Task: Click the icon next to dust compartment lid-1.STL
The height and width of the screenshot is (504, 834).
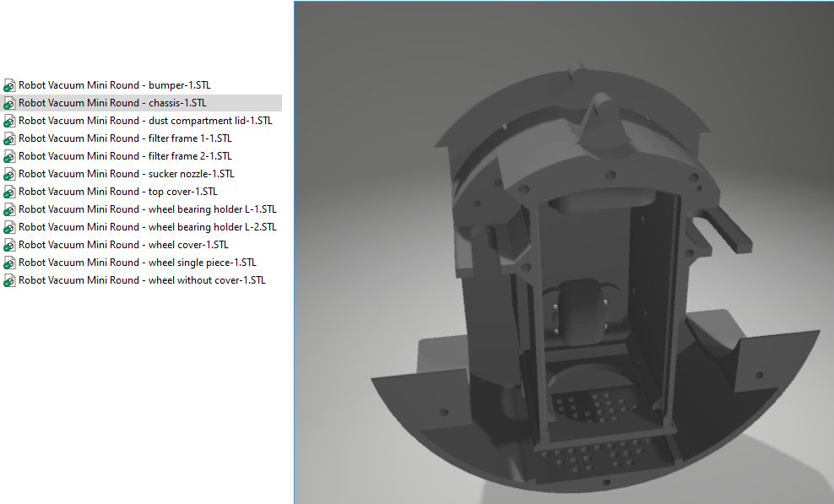Action: (x=10, y=121)
